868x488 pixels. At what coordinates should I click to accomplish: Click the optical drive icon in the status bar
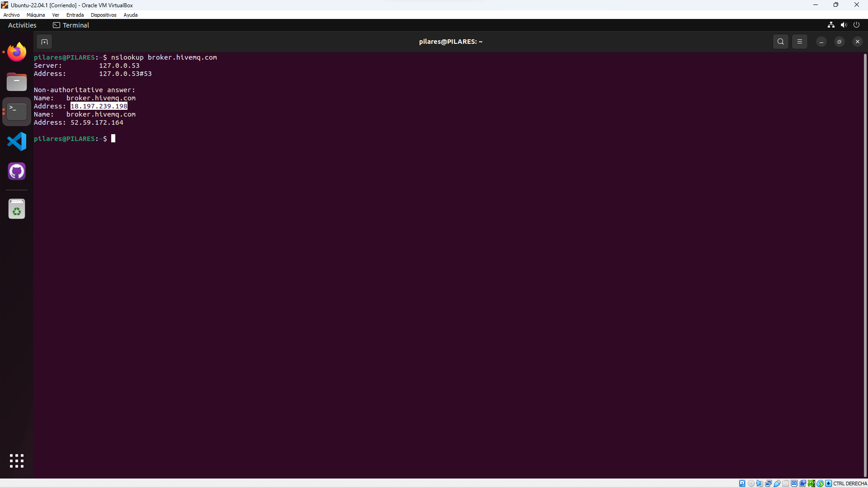coord(750,483)
